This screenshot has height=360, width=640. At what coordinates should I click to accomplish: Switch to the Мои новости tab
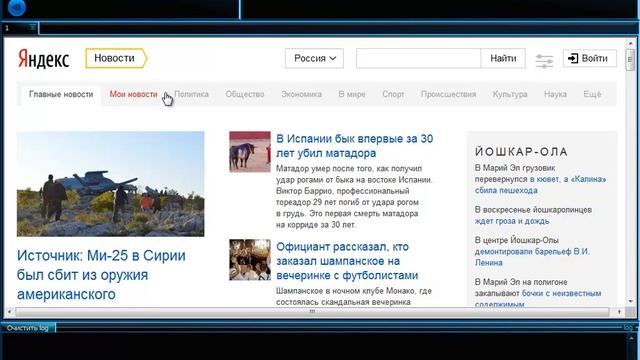133,94
